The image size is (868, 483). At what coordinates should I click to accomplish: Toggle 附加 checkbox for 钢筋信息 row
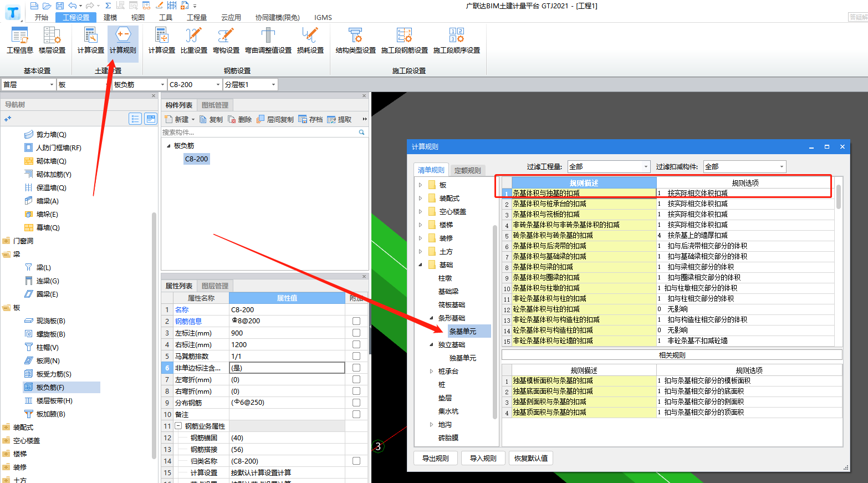coord(356,321)
